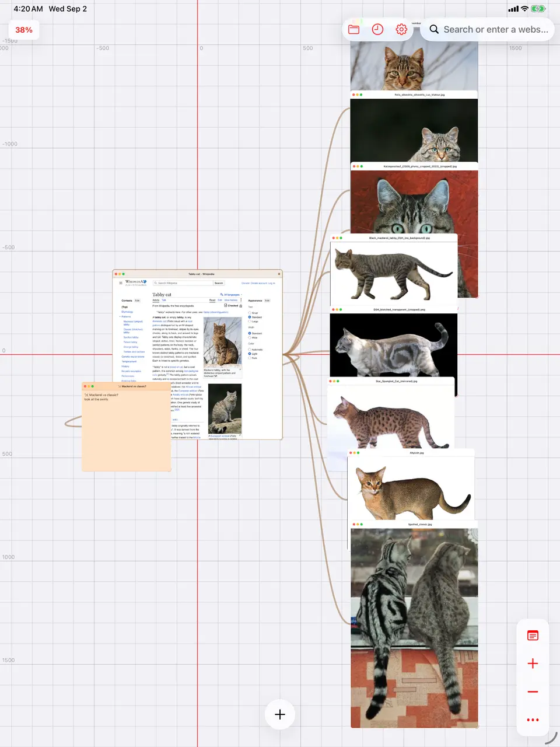The image size is (560, 747).
Task: Select the Read tab on Wikipedia page
Action: click(212, 300)
